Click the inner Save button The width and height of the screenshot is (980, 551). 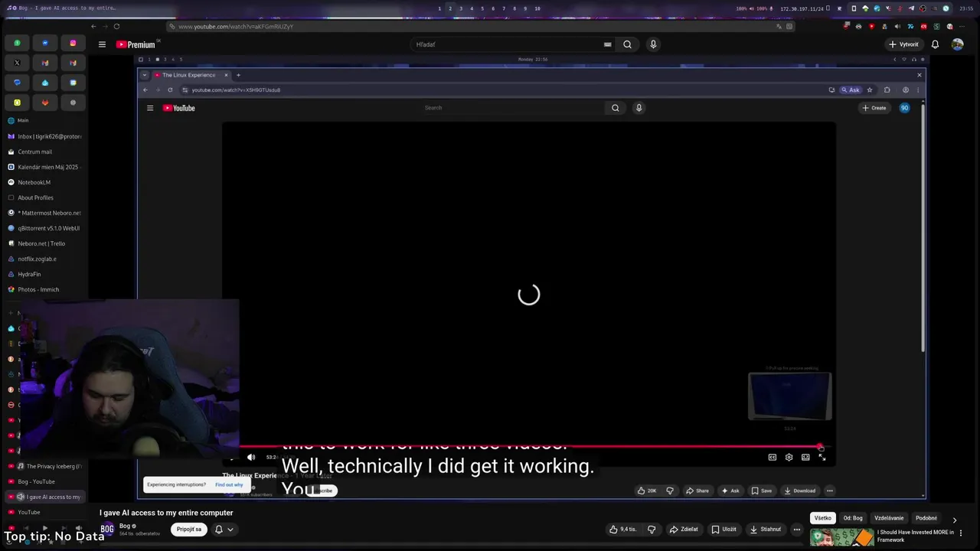coord(762,491)
